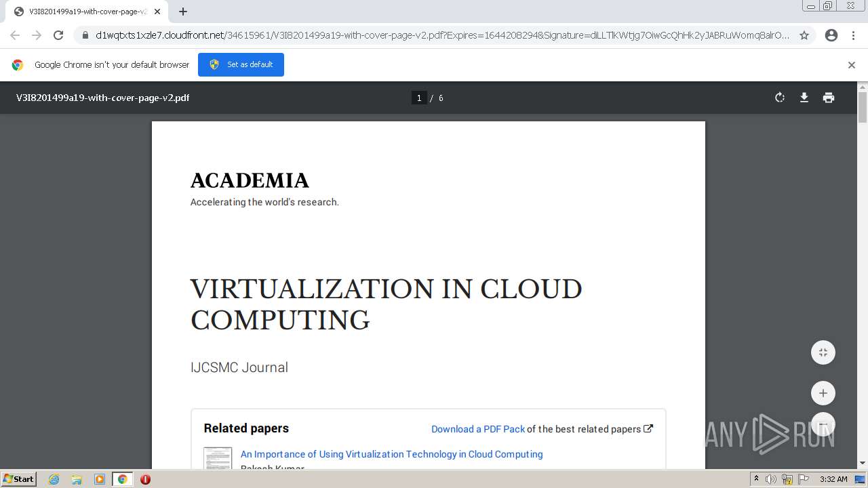Rotate the PDF clockwise
Viewport: 868px width, 488px height.
point(780,98)
